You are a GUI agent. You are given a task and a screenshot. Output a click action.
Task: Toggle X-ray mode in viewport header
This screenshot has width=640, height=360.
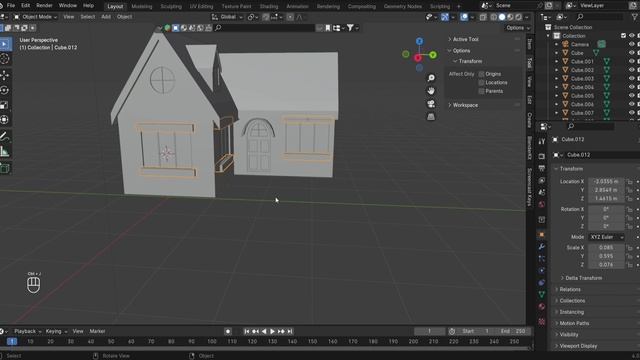(x=483, y=17)
